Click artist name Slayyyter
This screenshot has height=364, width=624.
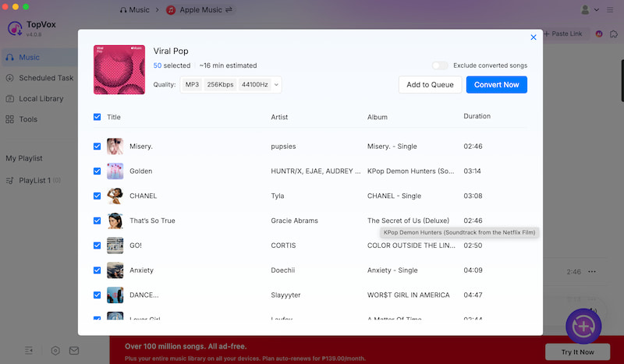(285, 295)
